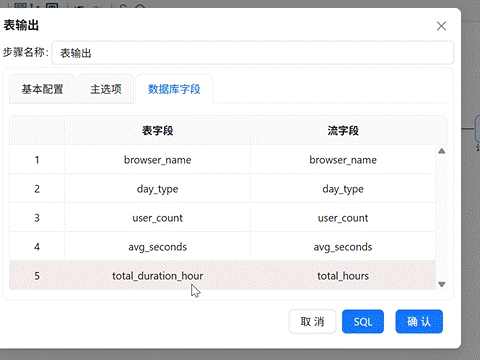Click row number 2
Image resolution: width=480 pixels, height=360 pixels.
(x=37, y=189)
